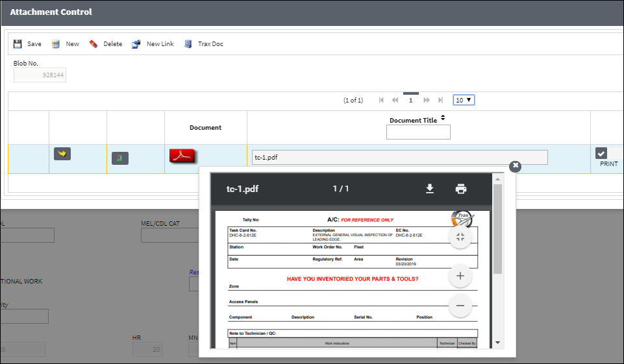Print the PDF from viewer toolbar
Screen dimensions: 624x364
[x=461, y=189]
